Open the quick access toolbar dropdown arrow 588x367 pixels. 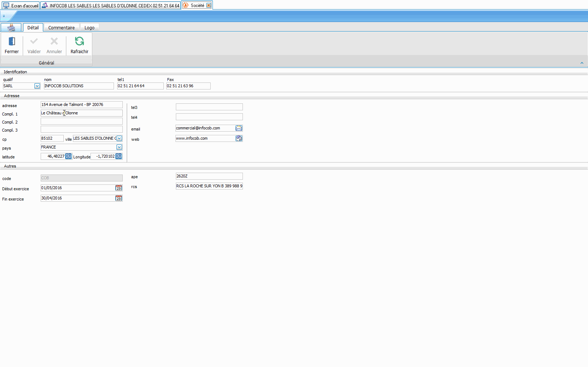point(4,16)
